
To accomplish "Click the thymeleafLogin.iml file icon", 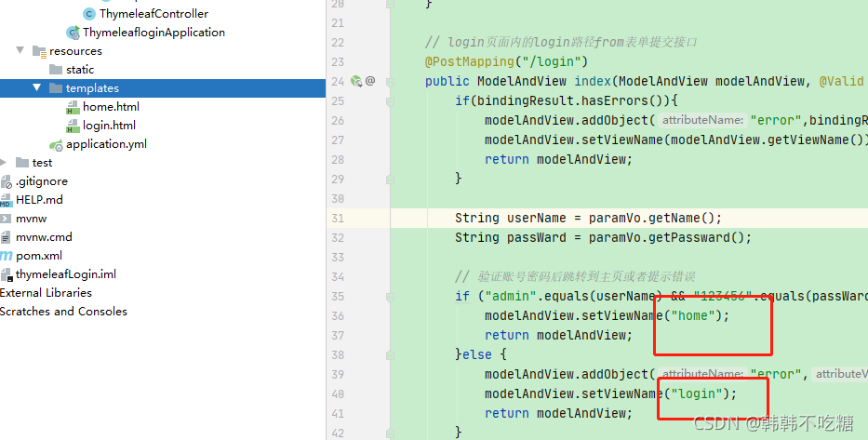I will click(7, 274).
